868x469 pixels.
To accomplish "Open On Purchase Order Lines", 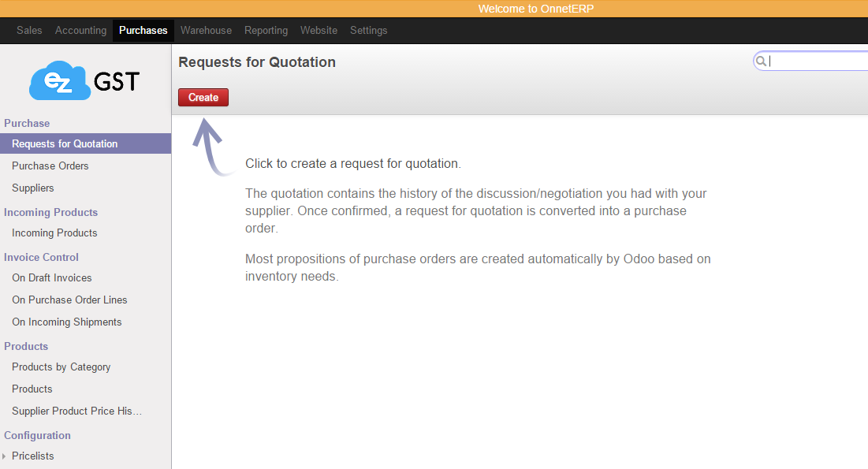I will pyautogui.click(x=69, y=300).
